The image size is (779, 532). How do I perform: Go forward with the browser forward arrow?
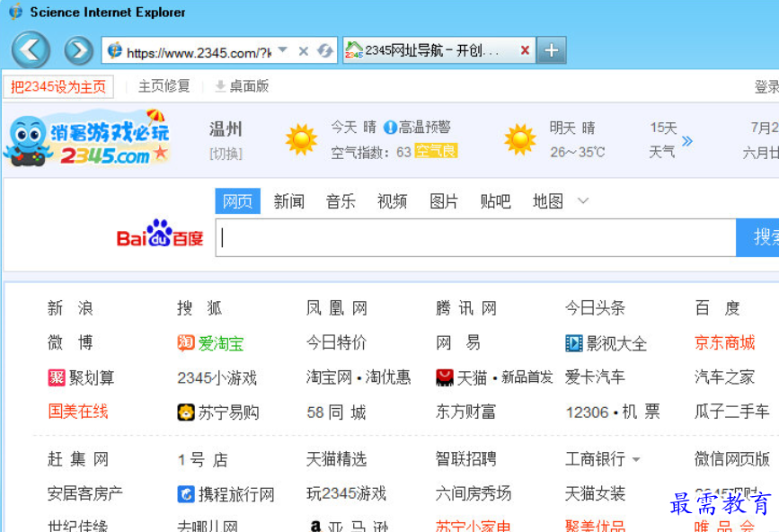(78, 50)
